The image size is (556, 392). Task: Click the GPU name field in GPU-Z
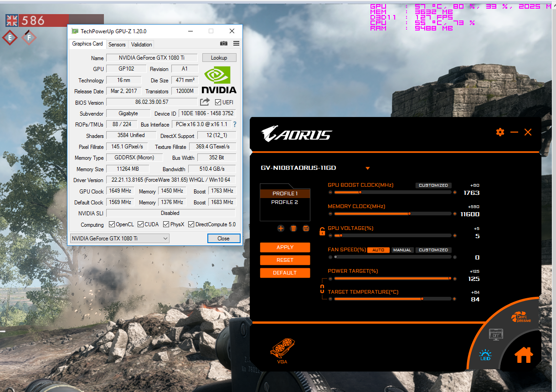point(152,58)
